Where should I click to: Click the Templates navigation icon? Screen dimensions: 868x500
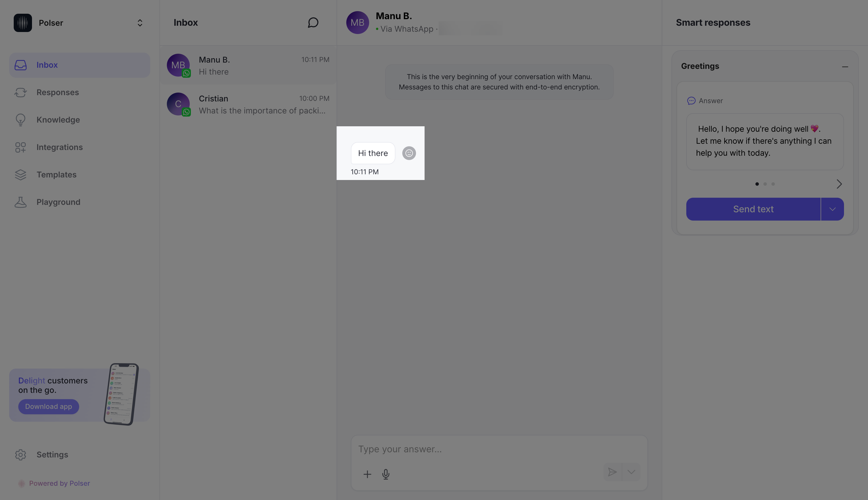[x=20, y=175]
